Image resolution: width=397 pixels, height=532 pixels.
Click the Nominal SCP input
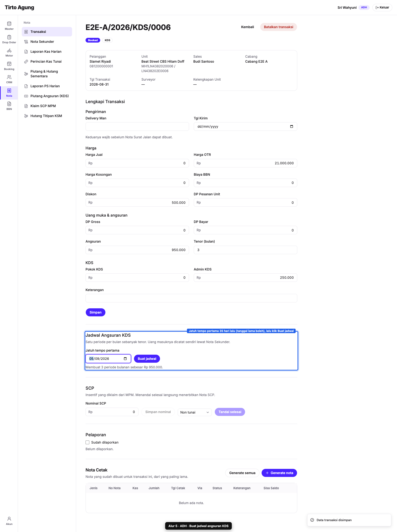click(x=112, y=412)
